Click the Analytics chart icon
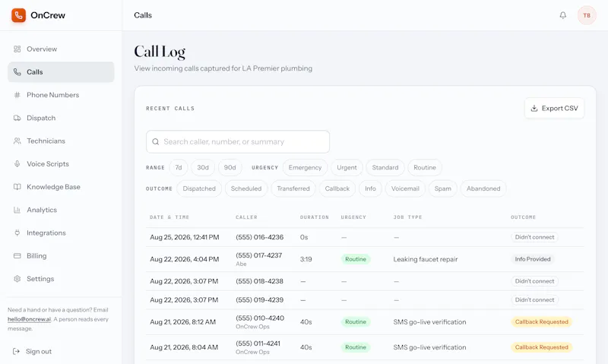Viewport: 608px width, 364px height. (x=17, y=210)
